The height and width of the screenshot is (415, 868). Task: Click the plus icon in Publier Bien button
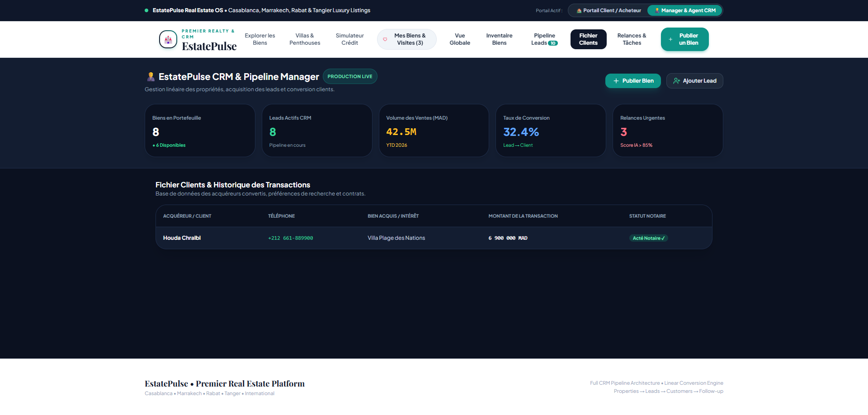[x=616, y=81]
